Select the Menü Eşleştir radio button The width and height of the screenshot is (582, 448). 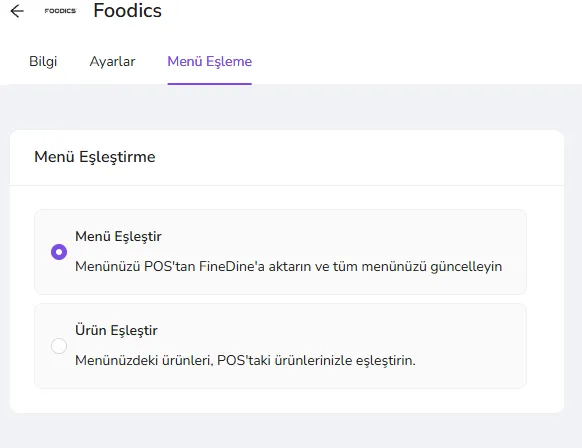(59, 252)
